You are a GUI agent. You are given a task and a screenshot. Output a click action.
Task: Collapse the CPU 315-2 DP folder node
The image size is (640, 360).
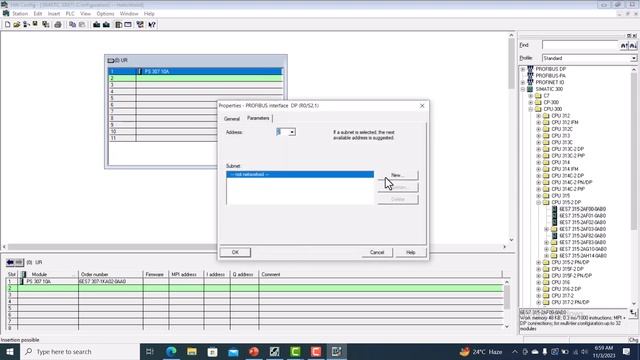538,202
